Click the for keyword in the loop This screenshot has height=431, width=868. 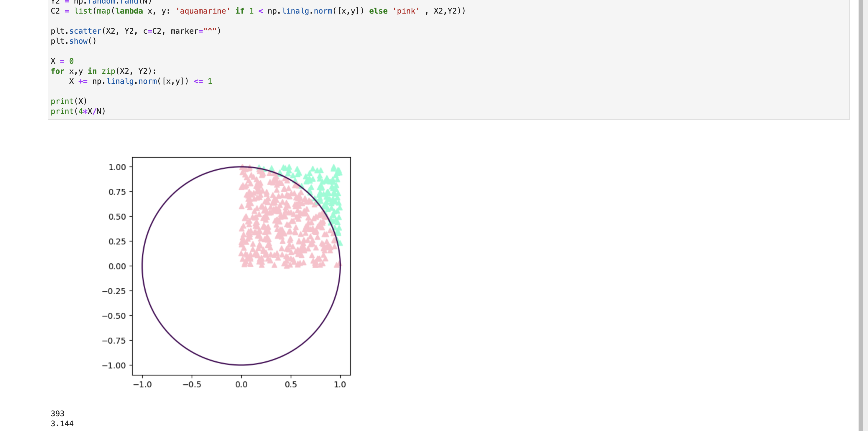[57, 71]
